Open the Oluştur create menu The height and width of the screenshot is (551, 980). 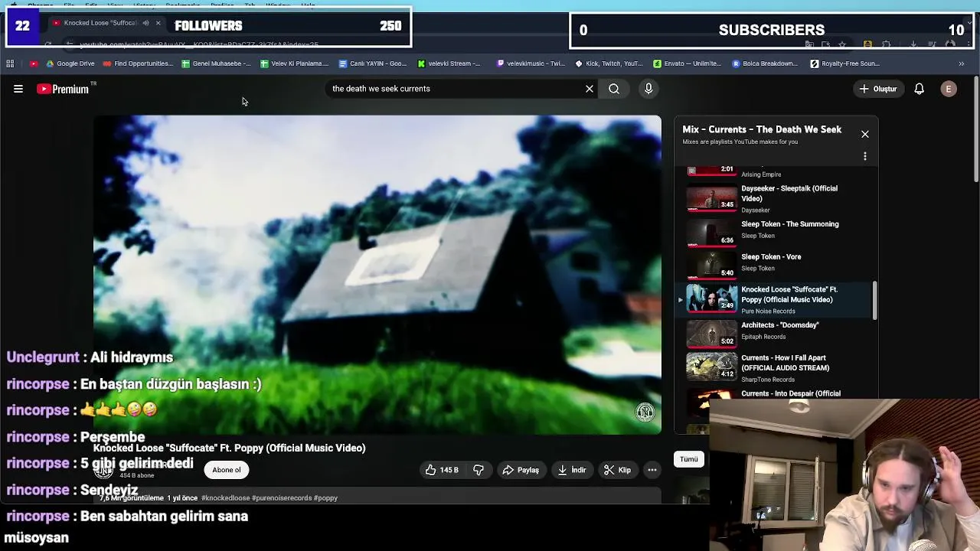click(x=877, y=89)
